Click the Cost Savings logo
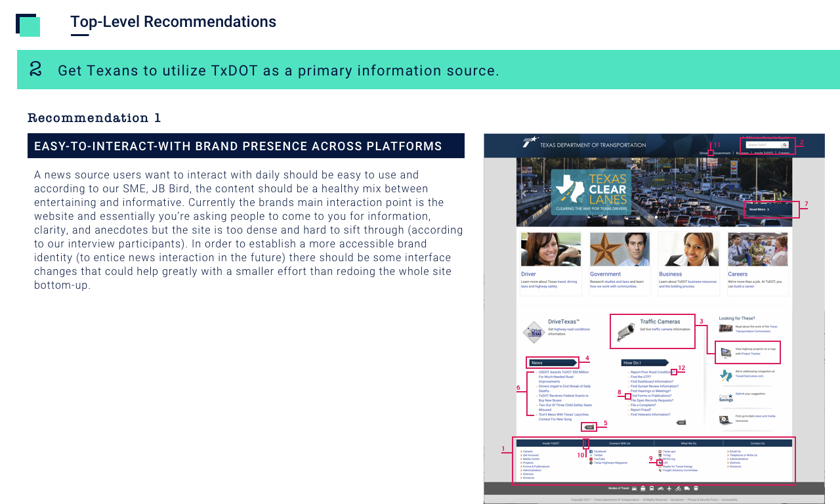This screenshot has width=840, height=504. point(726,398)
